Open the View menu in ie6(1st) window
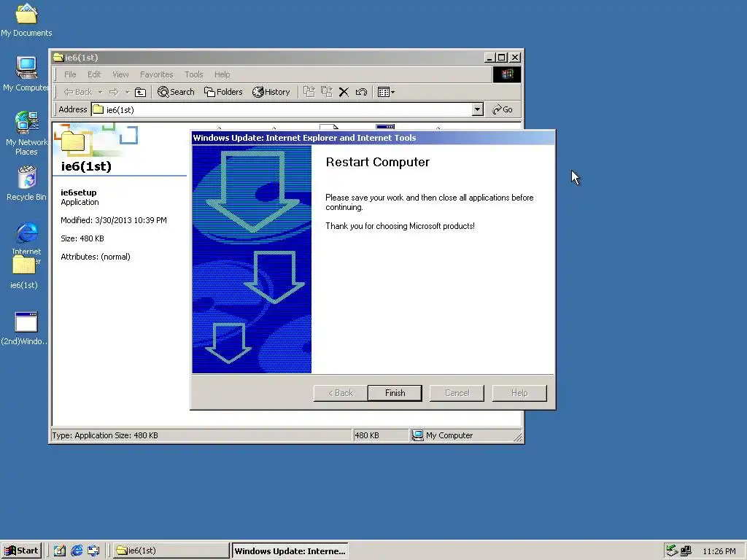 click(120, 74)
